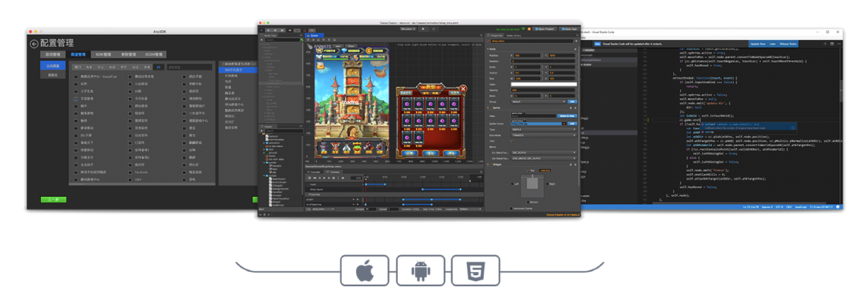Enable the Horizontal Center checkbox
868x299 pixels.
point(511,208)
